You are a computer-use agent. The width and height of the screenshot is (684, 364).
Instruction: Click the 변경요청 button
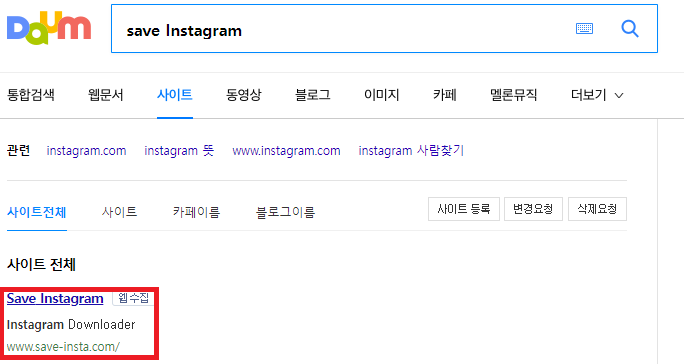pyautogui.click(x=533, y=209)
